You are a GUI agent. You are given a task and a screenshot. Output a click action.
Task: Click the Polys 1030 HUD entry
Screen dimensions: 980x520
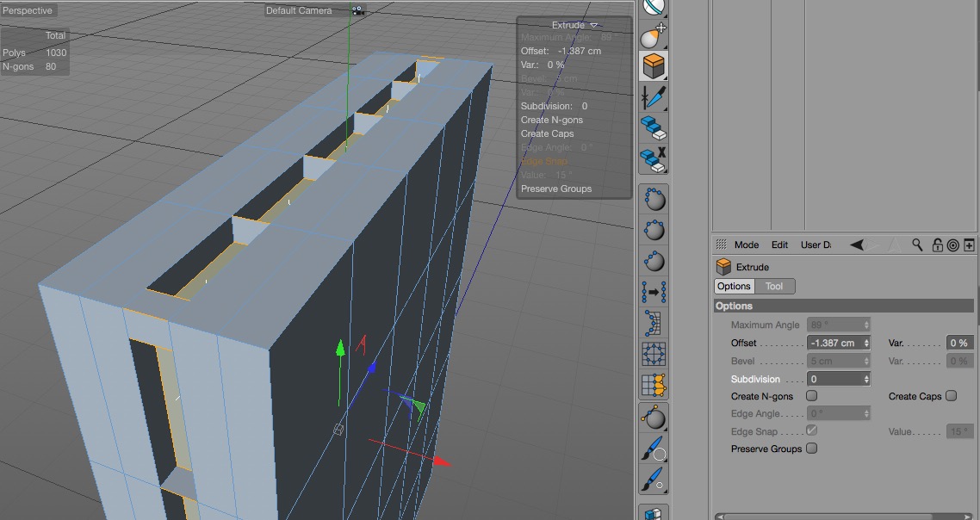(34, 53)
